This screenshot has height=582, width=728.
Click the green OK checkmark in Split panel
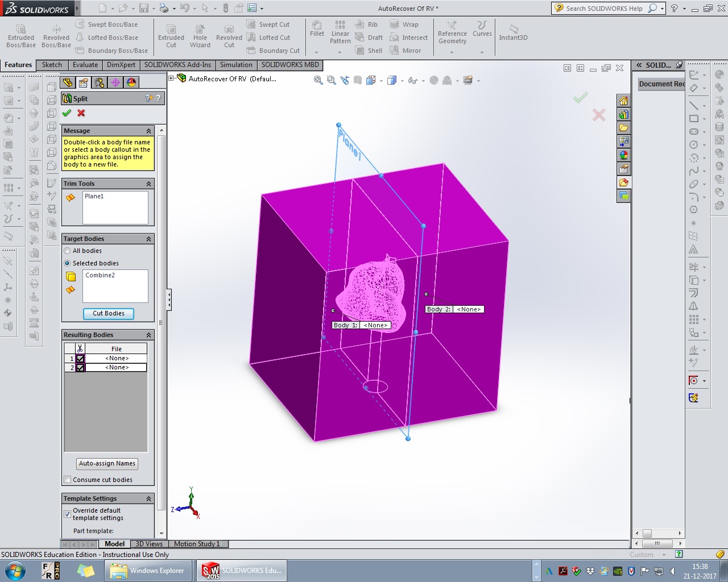pos(67,113)
